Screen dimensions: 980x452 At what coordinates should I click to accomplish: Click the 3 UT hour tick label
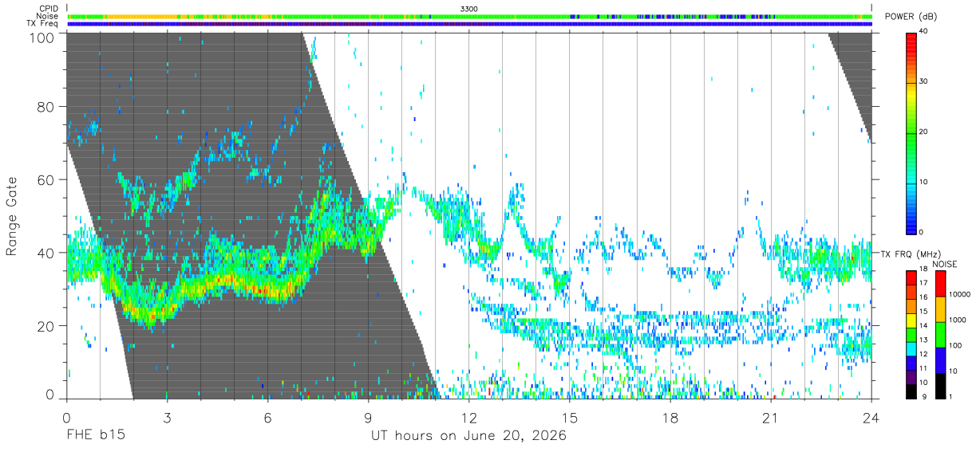pyautogui.click(x=167, y=417)
